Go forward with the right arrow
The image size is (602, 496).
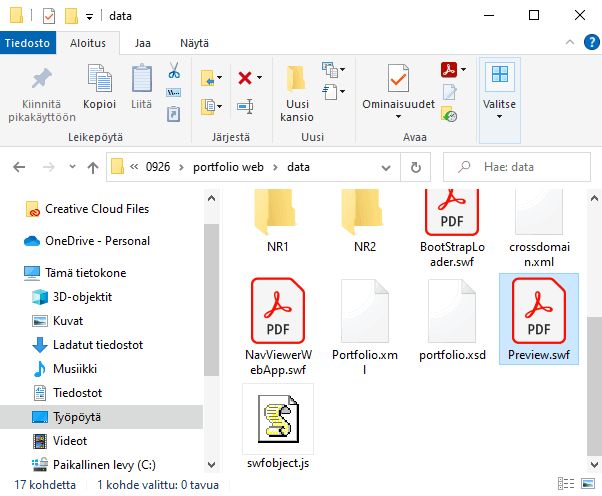pos(48,167)
